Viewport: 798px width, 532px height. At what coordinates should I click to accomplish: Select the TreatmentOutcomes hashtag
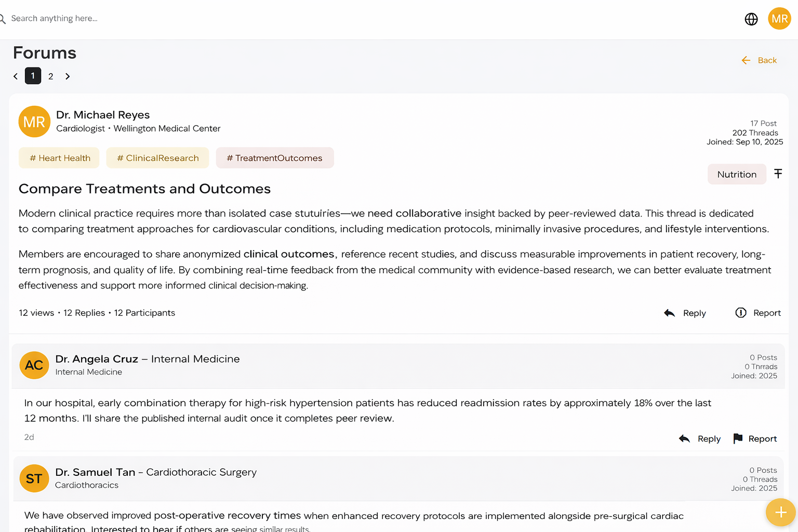[274, 158]
